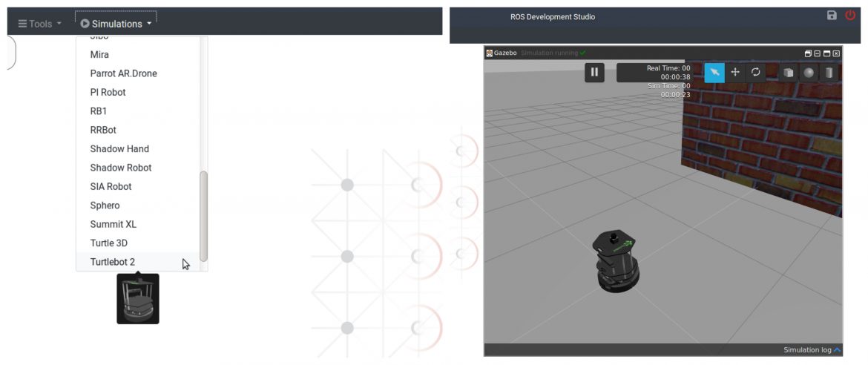868x365 pixels.
Task: Detach the Gazebo window
Action: click(808, 53)
